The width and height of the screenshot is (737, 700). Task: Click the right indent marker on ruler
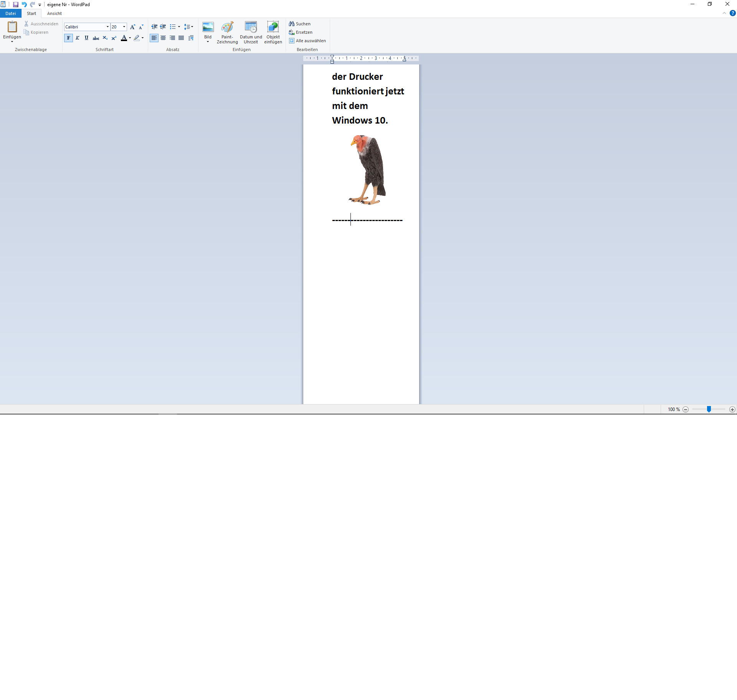(x=404, y=59)
